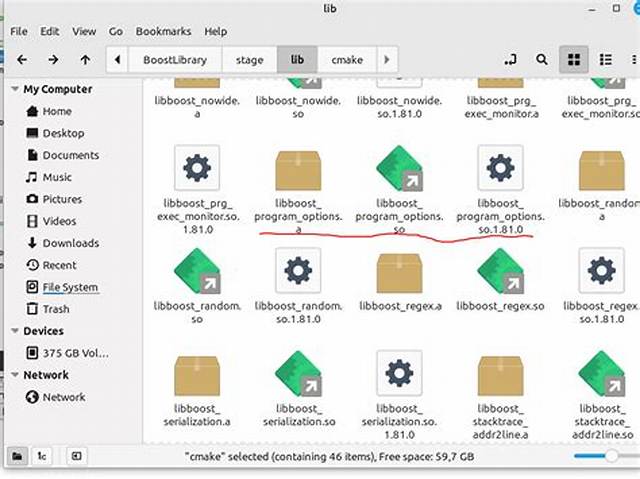Select libboost_regex.a package icon
This screenshot has height=479, width=640.
tap(399, 273)
